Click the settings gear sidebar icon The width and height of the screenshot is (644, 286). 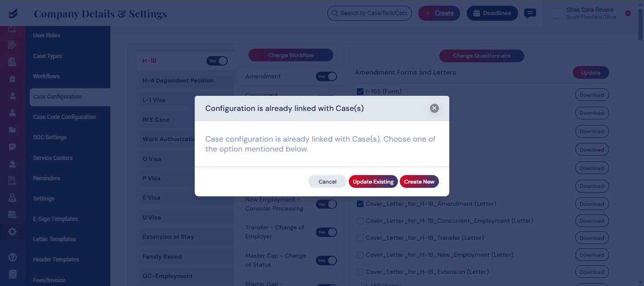12,232
